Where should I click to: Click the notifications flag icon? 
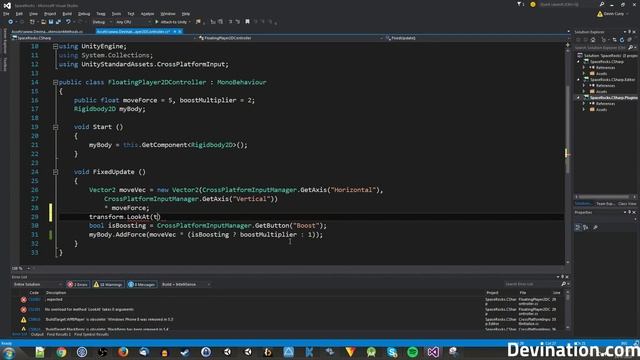click(520, 4)
